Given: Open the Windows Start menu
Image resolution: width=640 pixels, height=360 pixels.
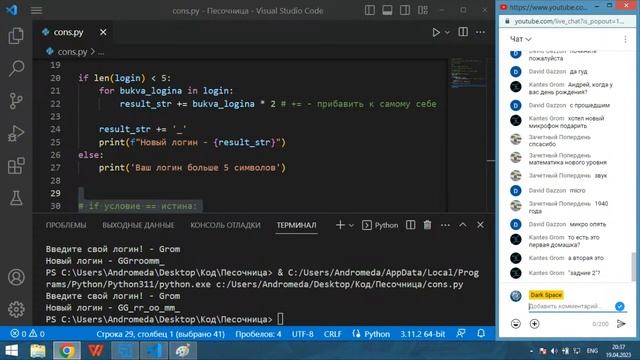Looking at the screenshot, I should (x=11, y=351).
